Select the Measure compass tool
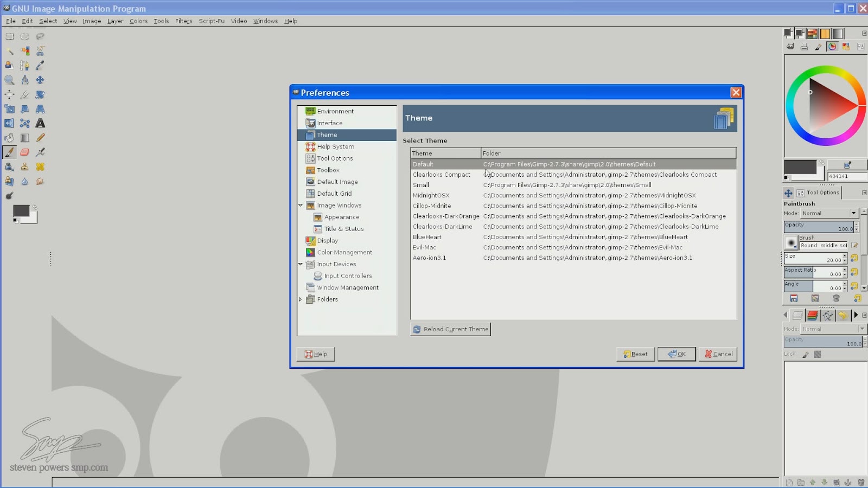Viewport: 868px width, 488px height. tap(25, 80)
